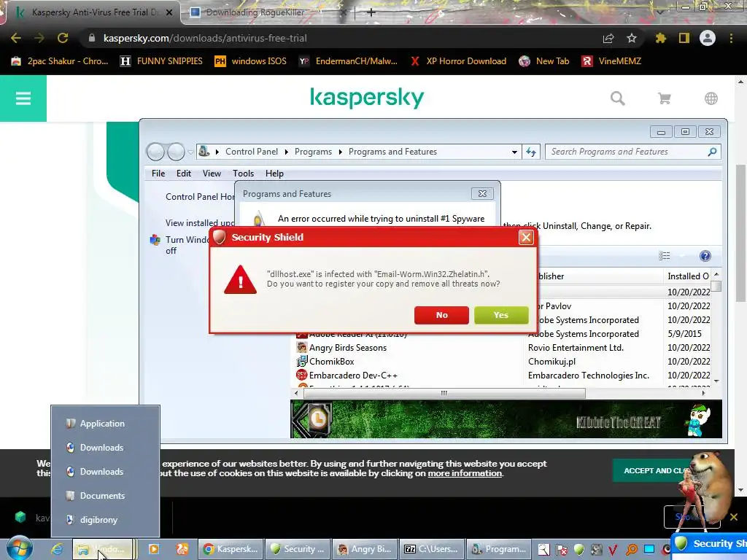Expand the arrow after Programs breadcrumb
747x560 pixels.
click(x=340, y=152)
